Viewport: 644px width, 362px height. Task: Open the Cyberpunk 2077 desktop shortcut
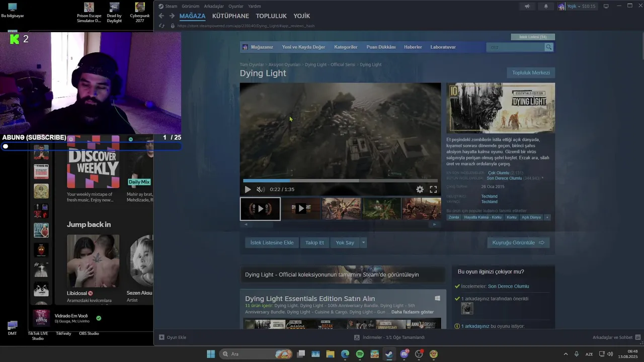pyautogui.click(x=140, y=13)
